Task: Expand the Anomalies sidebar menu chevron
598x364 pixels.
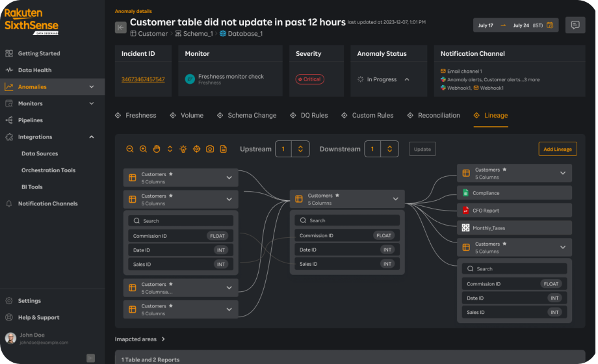Action: coord(92,87)
